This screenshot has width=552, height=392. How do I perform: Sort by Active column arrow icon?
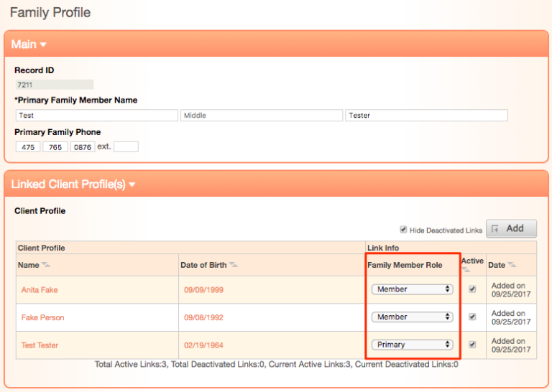coord(466,270)
